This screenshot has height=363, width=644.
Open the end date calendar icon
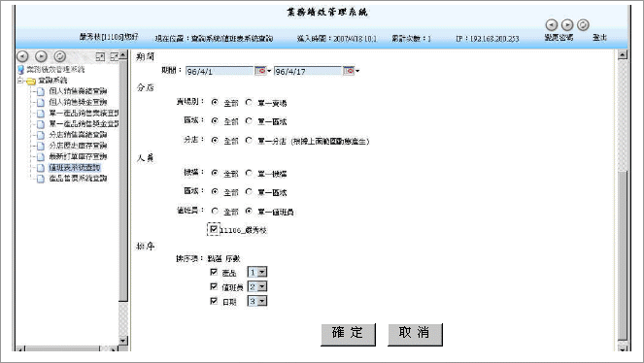[349, 71]
